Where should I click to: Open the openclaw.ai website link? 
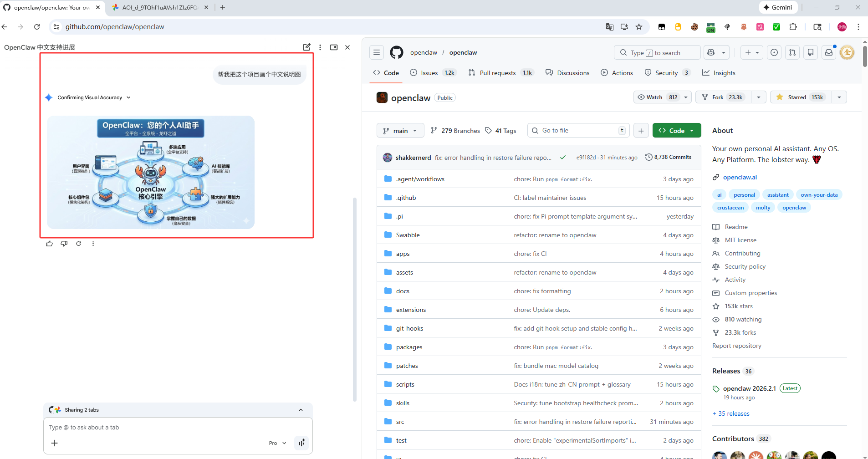click(x=740, y=177)
